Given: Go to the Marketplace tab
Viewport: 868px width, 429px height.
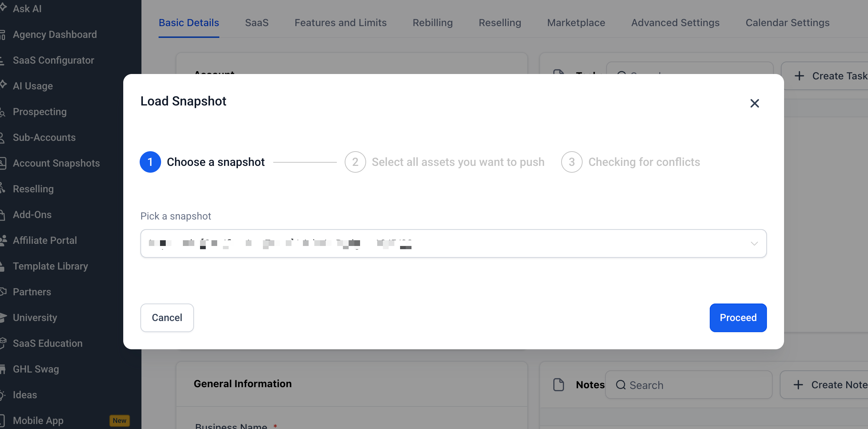Looking at the screenshot, I should 576,23.
